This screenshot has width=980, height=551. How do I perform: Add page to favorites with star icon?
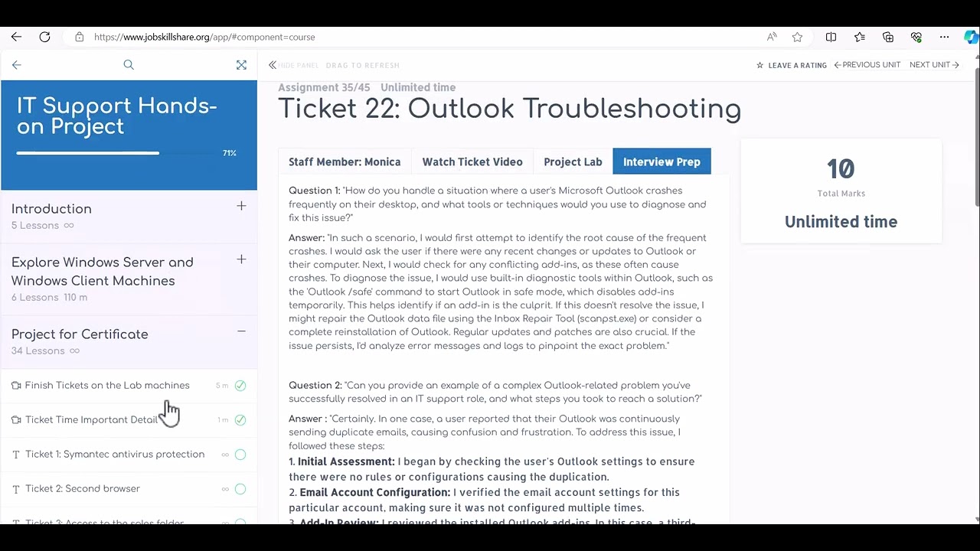coord(797,37)
